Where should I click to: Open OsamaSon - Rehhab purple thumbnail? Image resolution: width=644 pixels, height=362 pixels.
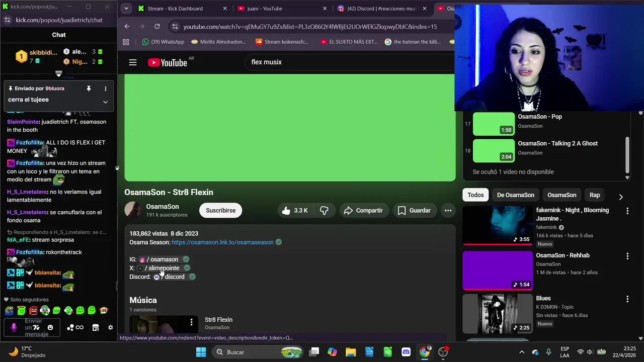(x=498, y=270)
